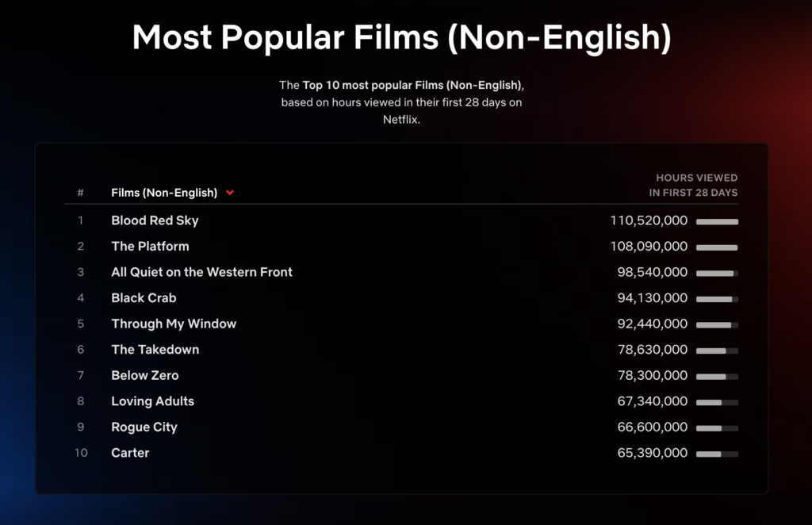Open Below Zero from the list
812x525 pixels.
[145, 375]
